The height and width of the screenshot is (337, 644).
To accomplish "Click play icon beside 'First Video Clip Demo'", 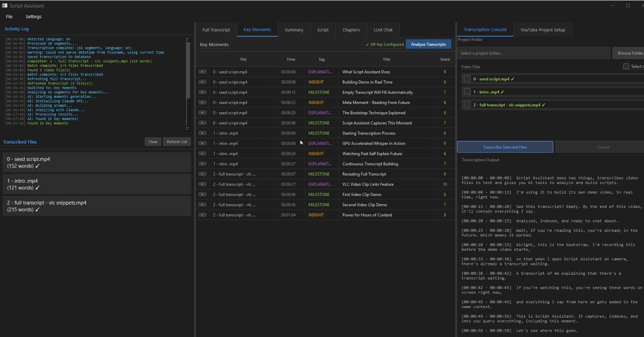I will pyautogui.click(x=202, y=194).
